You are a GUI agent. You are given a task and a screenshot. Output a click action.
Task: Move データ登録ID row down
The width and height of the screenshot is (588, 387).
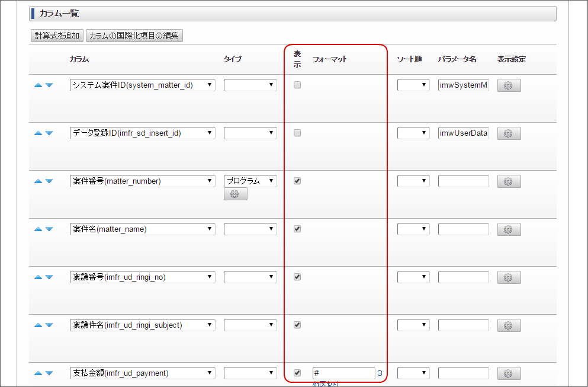click(x=49, y=133)
